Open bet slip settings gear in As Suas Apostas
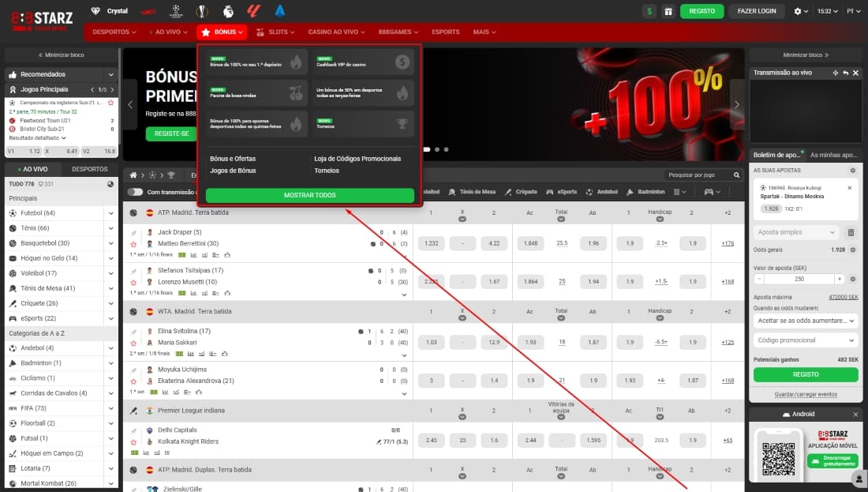 tap(852, 170)
